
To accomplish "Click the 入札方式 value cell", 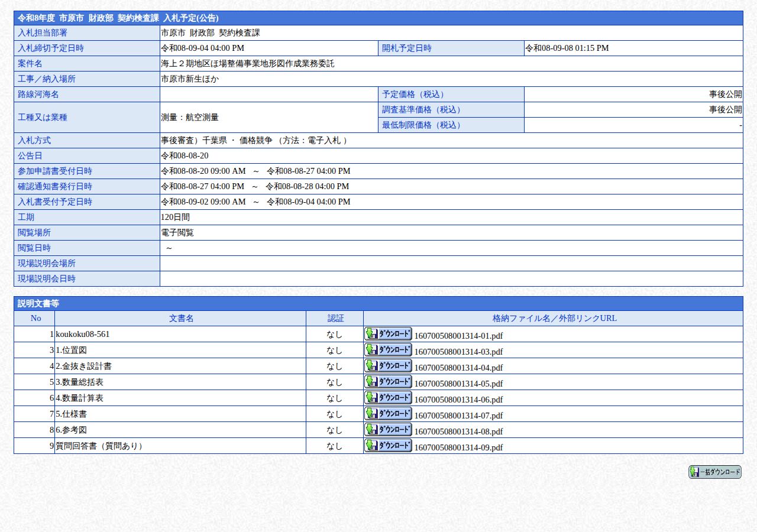I will coord(451,140).
